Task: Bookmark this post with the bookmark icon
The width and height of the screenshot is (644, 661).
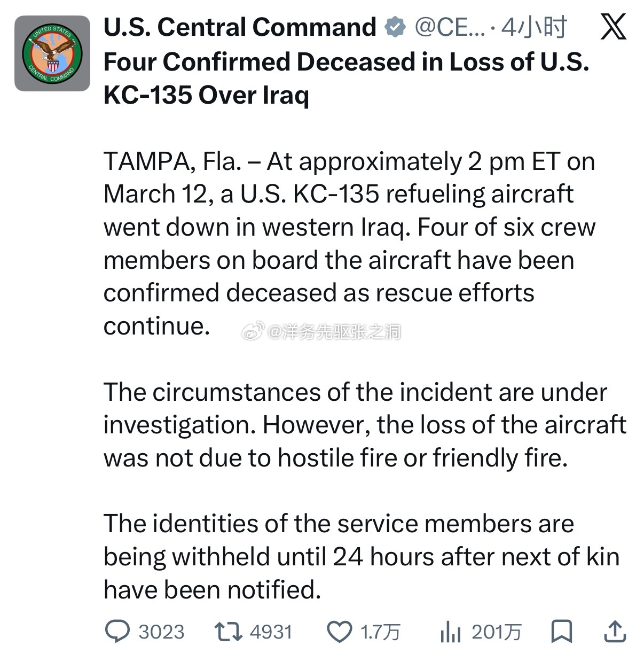Action: [561, 631]
